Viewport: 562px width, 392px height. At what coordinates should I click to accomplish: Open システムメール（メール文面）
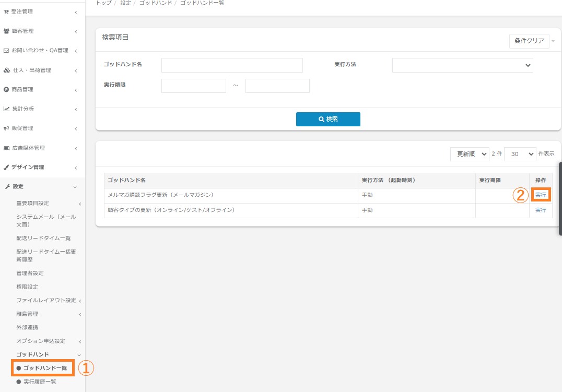(46, 221)
